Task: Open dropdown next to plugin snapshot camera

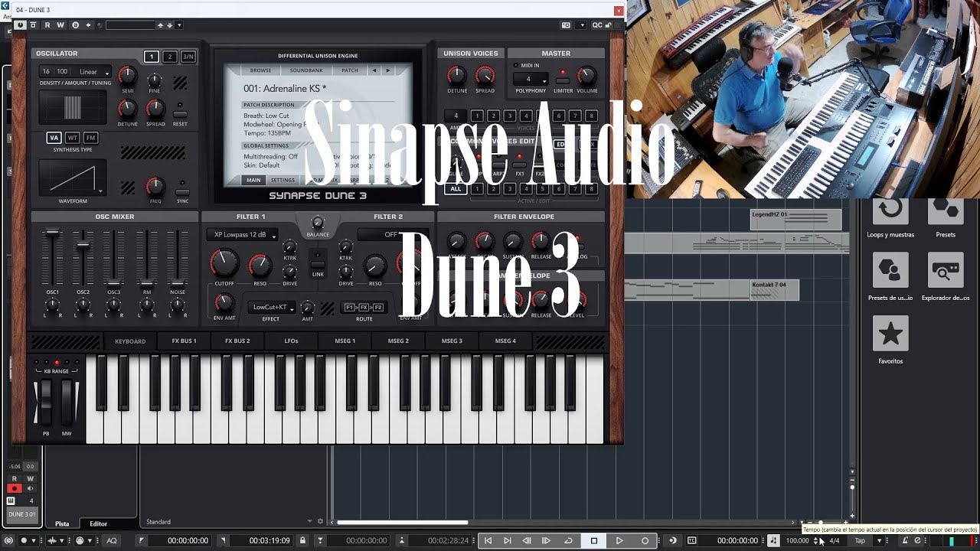Action: tap(580, 25)
